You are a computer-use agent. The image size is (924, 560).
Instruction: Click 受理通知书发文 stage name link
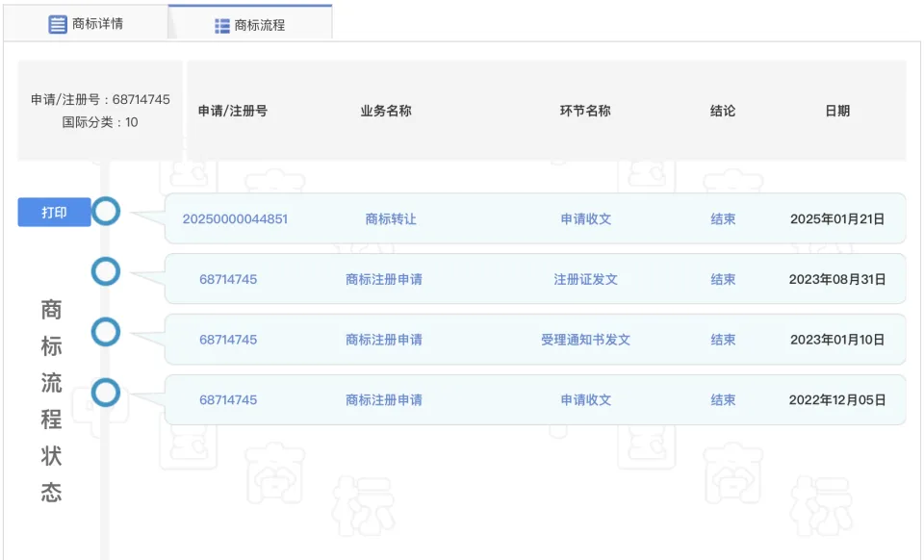585,340
